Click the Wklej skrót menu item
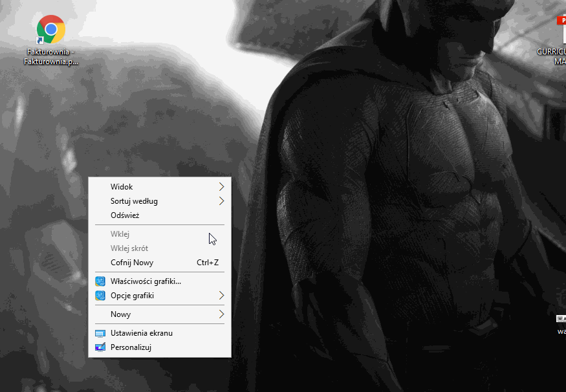The height and width of the screenshot is (392, 566). (127, 248)
